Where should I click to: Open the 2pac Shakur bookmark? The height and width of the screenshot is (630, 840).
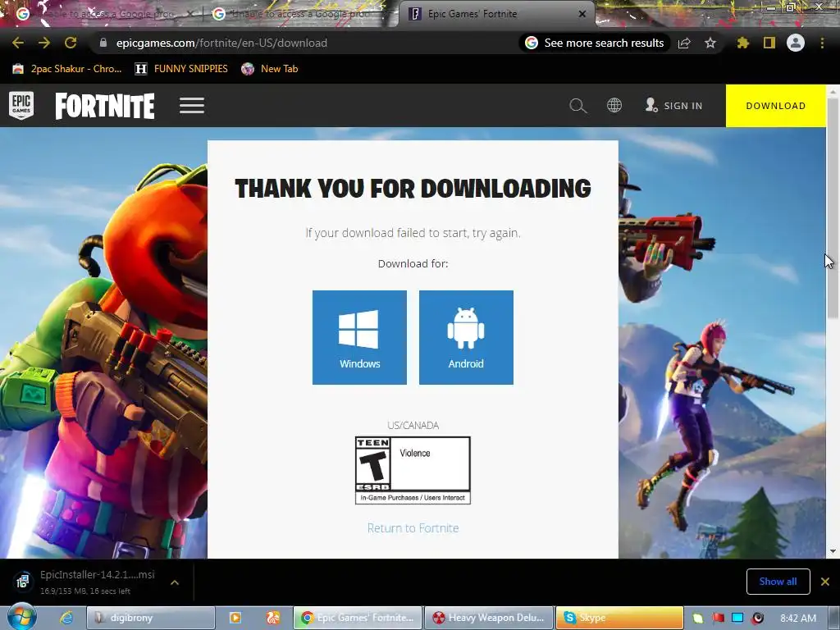(x=67, y=69)
